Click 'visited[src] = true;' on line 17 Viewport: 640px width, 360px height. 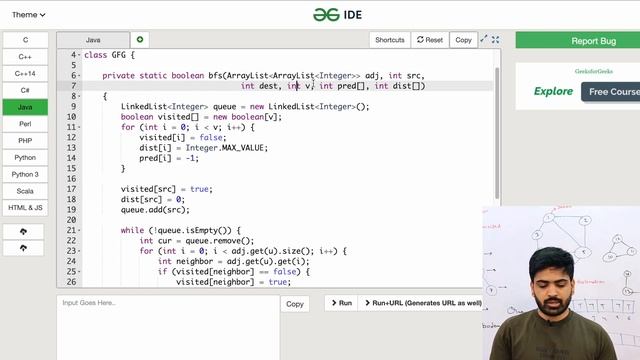[167, 189]
